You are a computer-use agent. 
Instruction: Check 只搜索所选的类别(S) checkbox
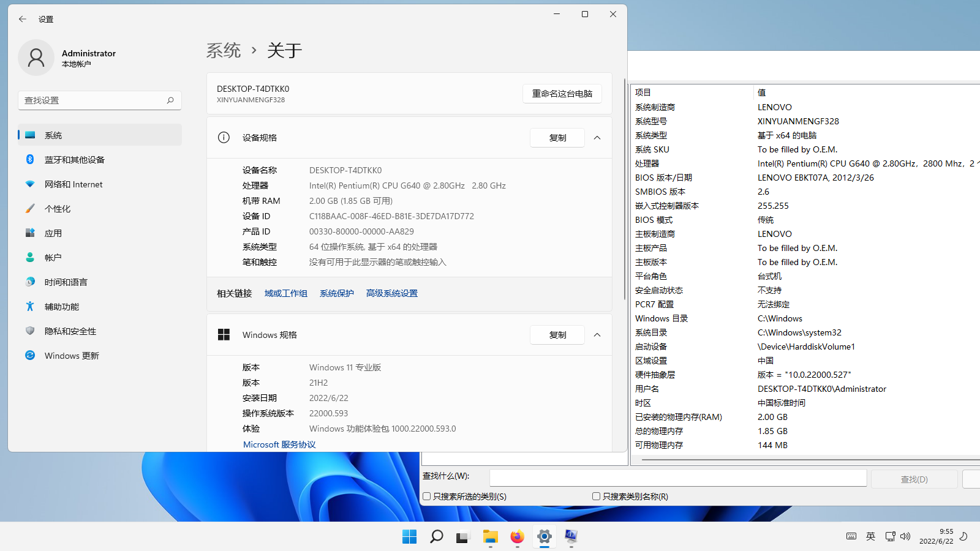427,496
